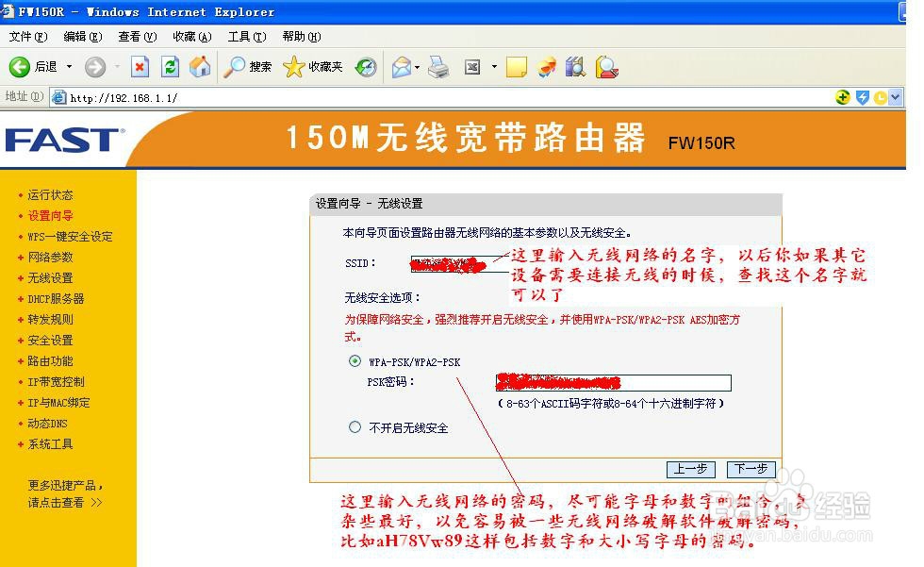Click the green plus icon in address bar
The width and height of the screenshot is (924, 567).
843,97
